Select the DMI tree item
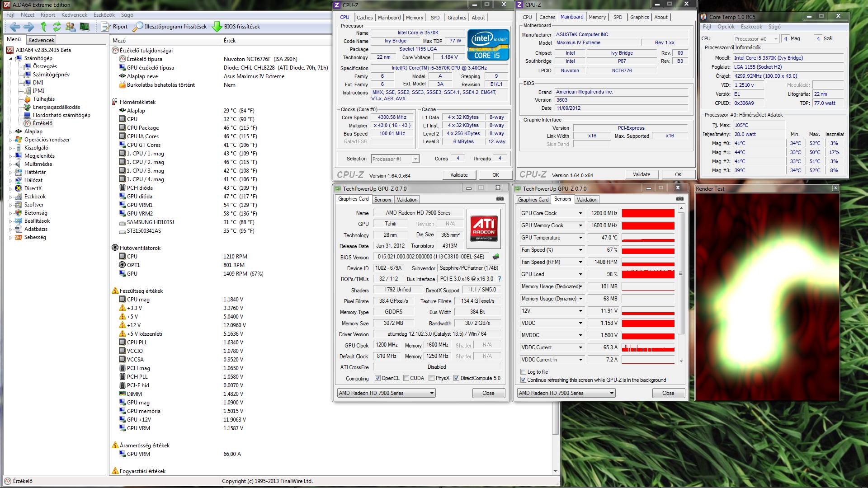868x488 pixels. pos(33,83)
